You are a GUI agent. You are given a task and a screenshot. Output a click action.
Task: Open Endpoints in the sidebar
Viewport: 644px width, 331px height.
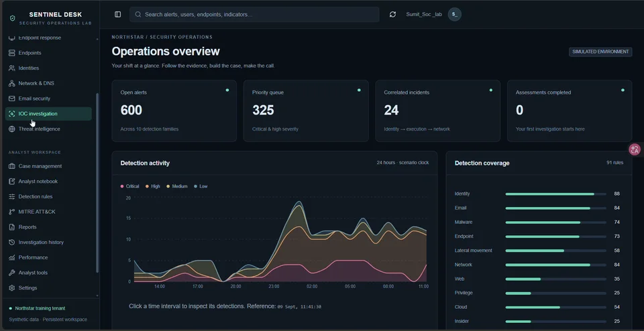[x=48, y=53]
